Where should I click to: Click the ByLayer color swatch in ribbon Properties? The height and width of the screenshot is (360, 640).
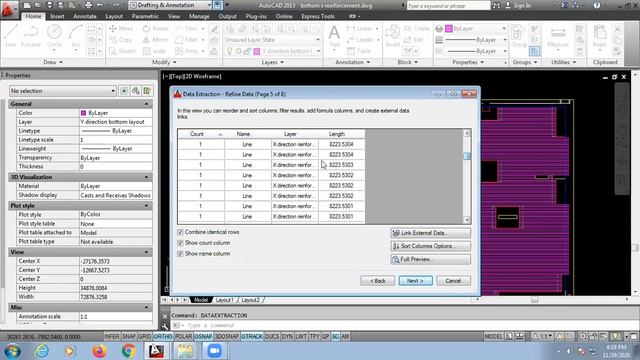point(449,29)
